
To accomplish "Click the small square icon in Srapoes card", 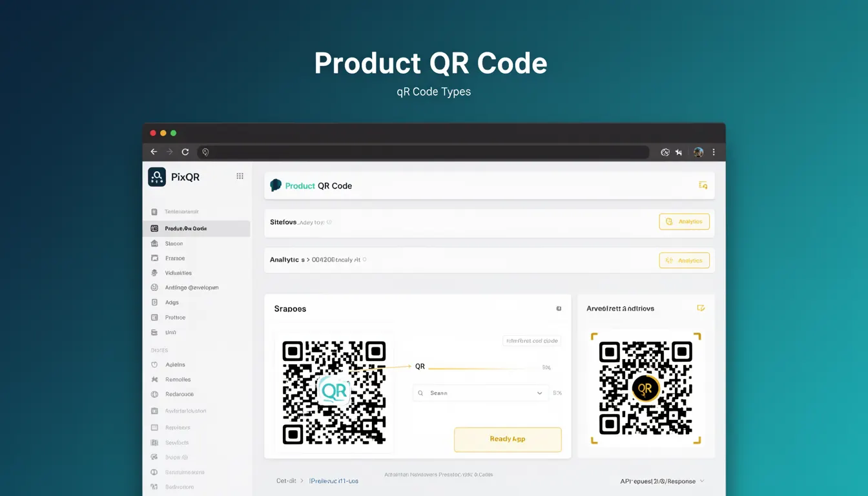I will point(559,309).
